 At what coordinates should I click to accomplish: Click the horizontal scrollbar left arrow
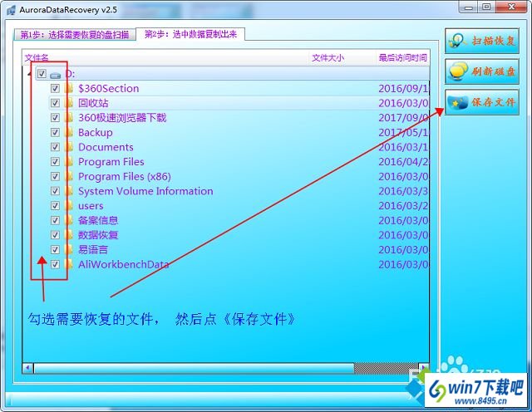27,368
